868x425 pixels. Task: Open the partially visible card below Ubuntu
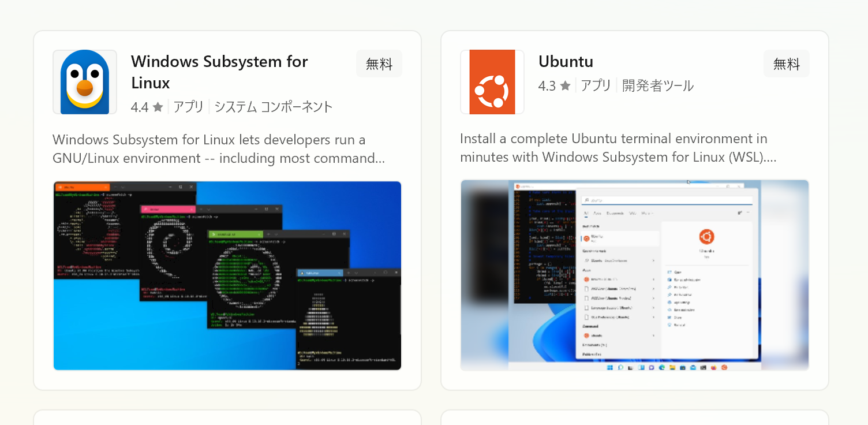(634, 417)
